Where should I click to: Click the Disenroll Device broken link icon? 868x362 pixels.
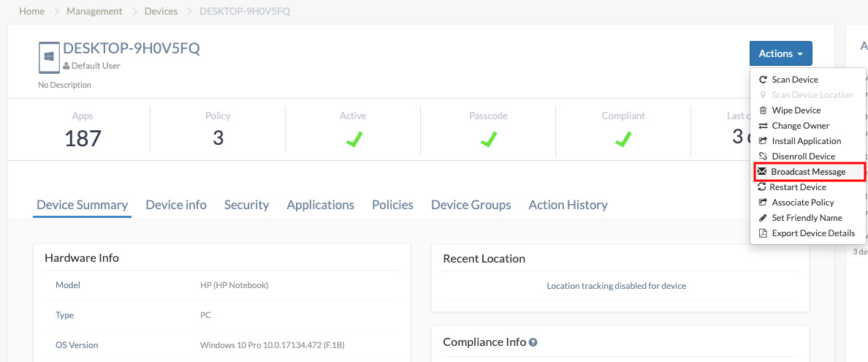(x=763, y=157)
